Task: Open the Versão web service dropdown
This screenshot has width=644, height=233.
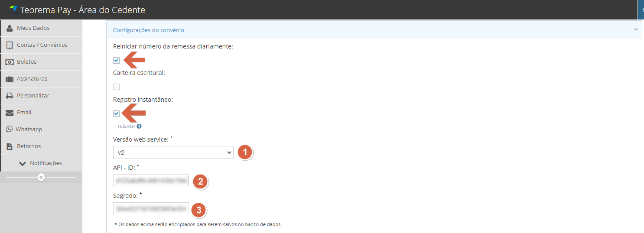Action: (x=173, y=152)
